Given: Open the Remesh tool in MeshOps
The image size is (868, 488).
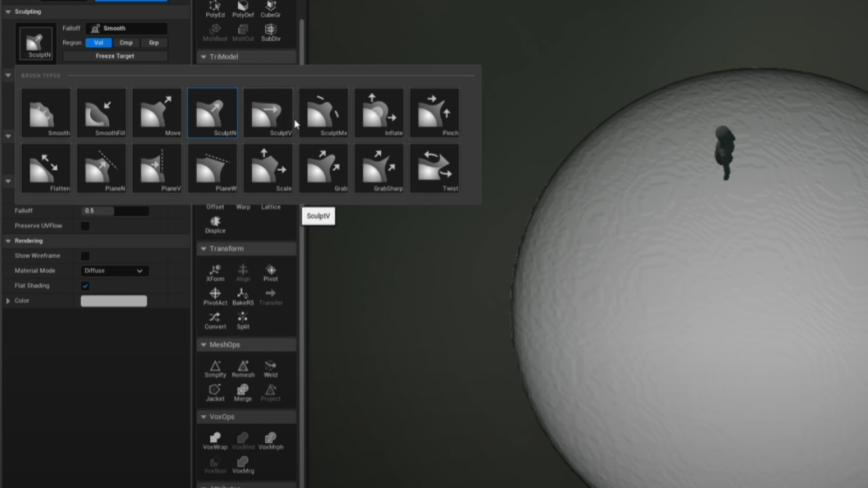Looking at the screenshot, I should pos(243,368).
